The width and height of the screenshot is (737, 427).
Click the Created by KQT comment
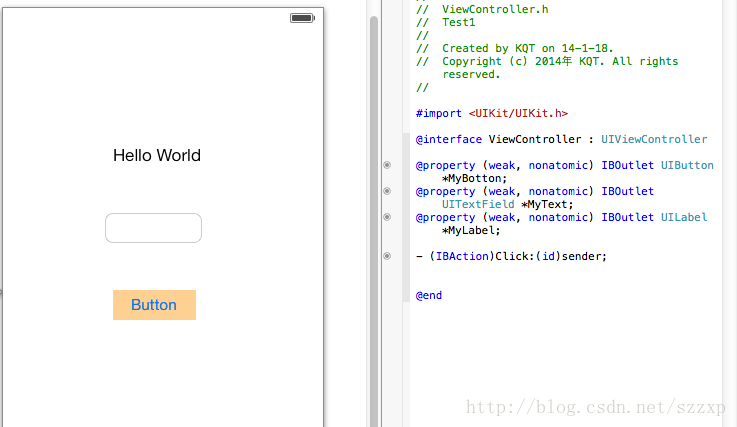[515, 48]
